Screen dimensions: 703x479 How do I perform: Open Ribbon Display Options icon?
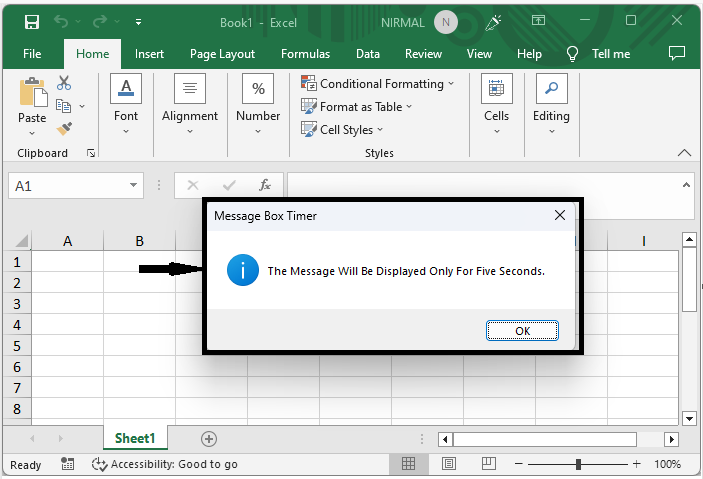click(538, 20)
